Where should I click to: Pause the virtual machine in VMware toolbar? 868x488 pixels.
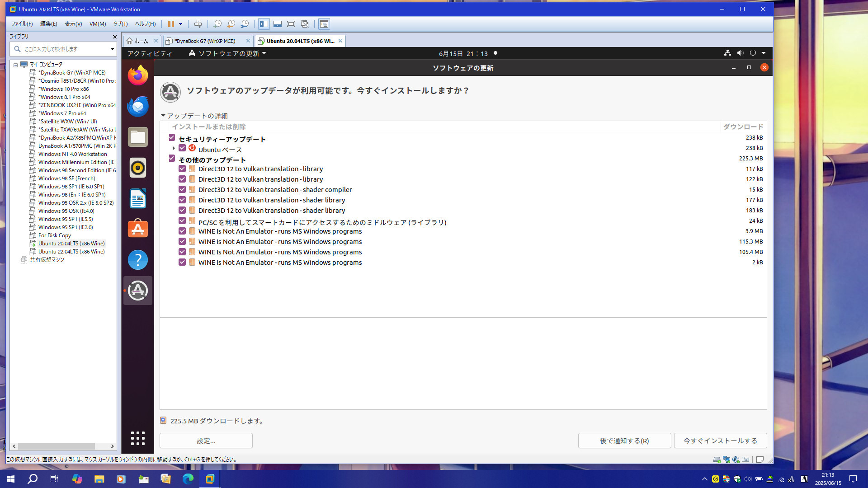tap(171, 24)
